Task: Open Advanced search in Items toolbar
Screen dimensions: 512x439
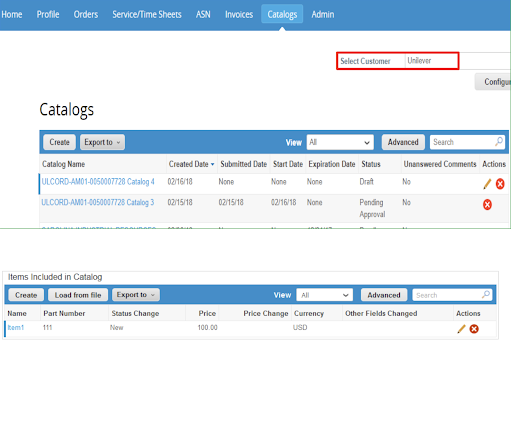Action: [x=384, y=295]
